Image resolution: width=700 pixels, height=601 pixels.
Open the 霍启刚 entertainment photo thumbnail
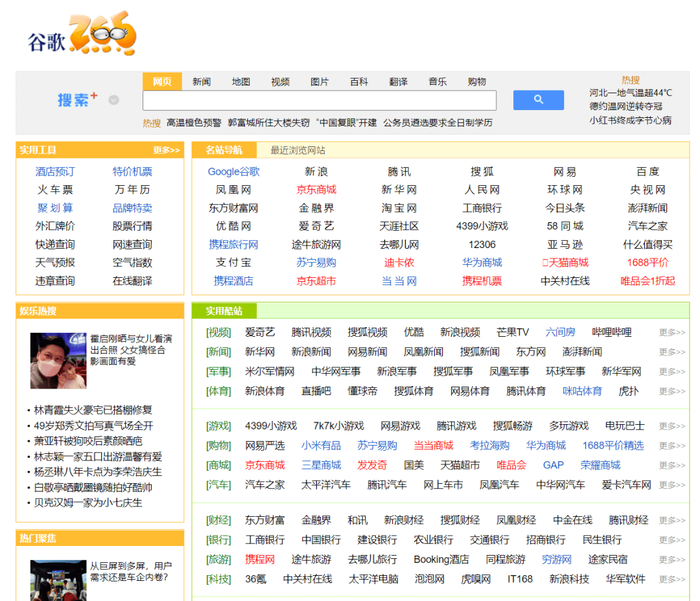(x=58, y=361)
